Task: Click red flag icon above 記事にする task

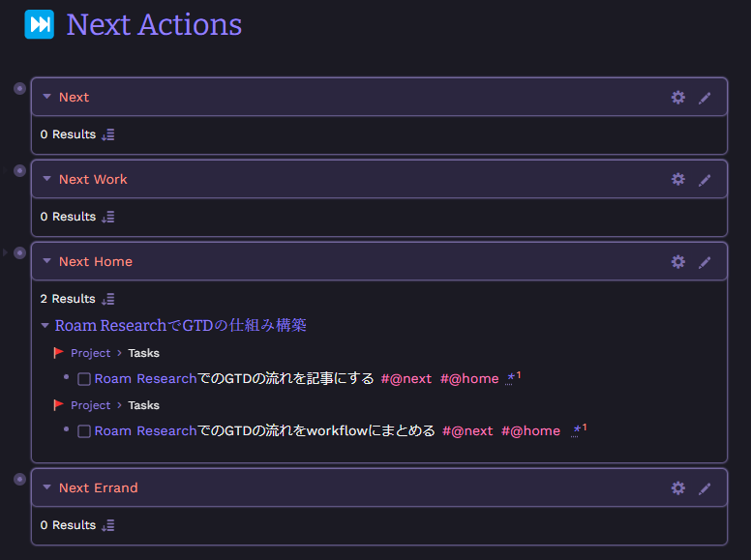Action: pyautogui.click(x=58, y=353)
